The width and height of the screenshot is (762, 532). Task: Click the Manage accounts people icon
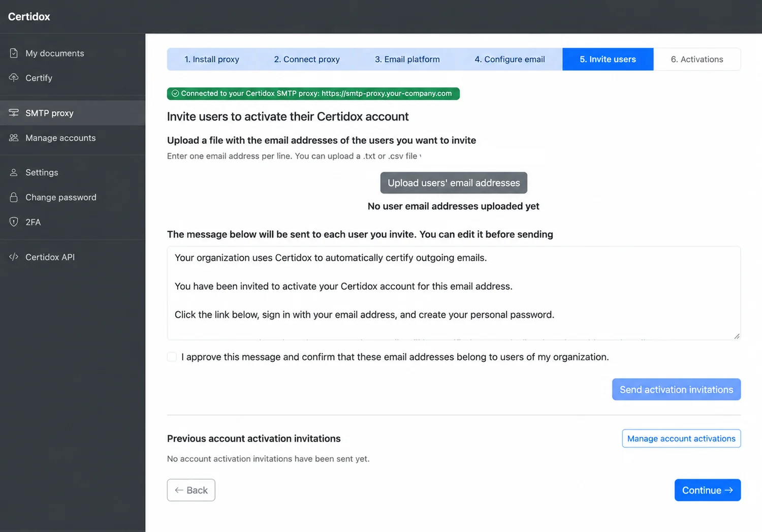click(14, 137)
